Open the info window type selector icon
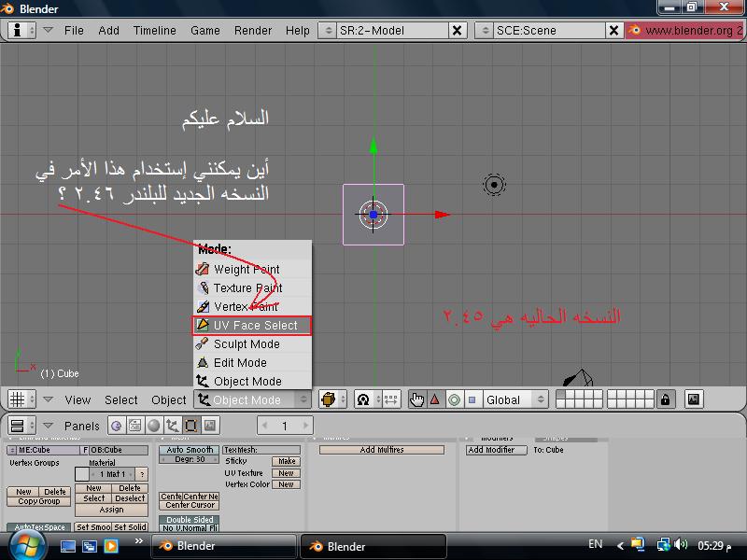Viewport: 747px width, 560px height. (x=17, y=31)
